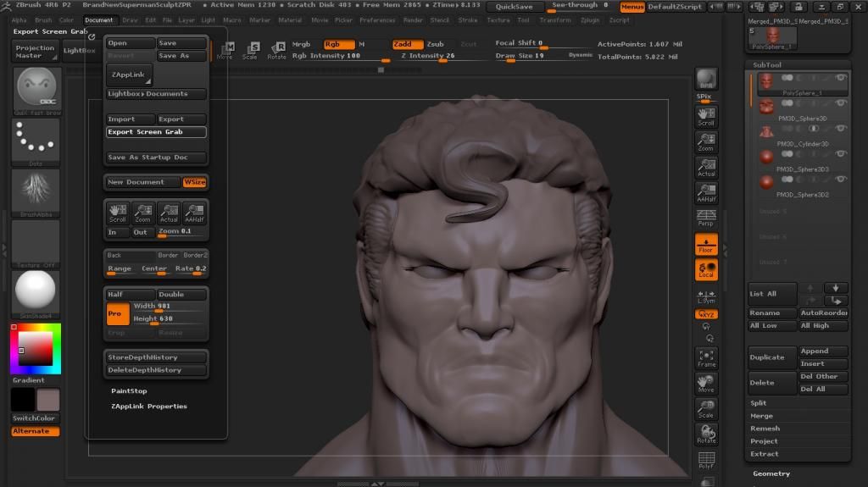Click the Rotate icon on the right shelf
Screen dimensions: 868x487
pos(706,434)
